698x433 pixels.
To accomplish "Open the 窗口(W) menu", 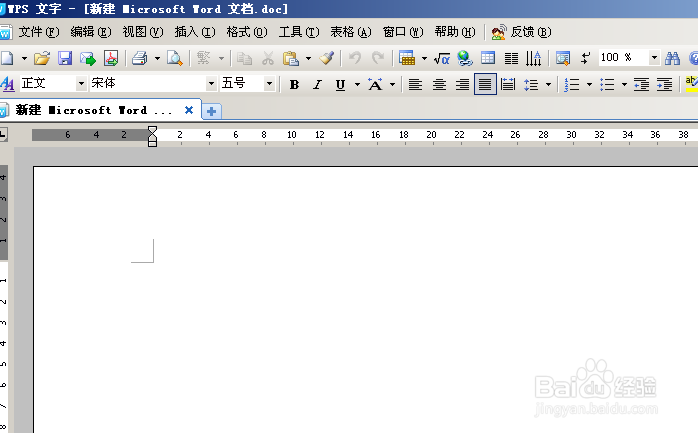I will click(403, 32).
